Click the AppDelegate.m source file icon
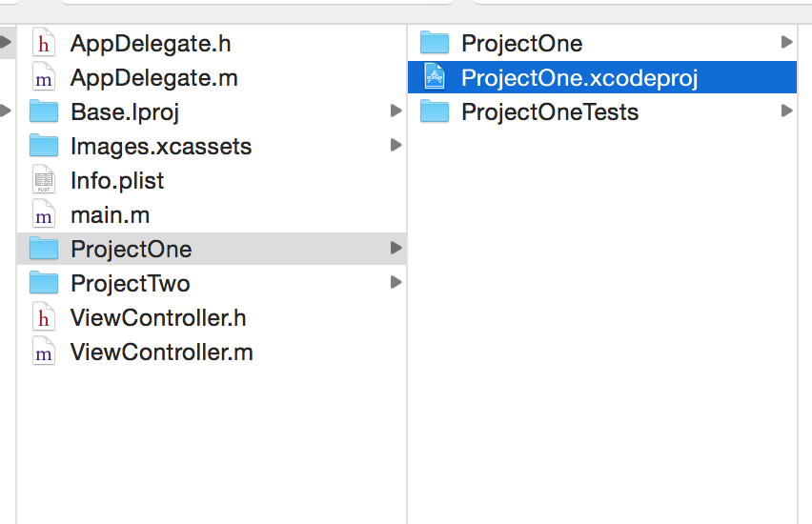812x524 pixels. click(44, 78)
